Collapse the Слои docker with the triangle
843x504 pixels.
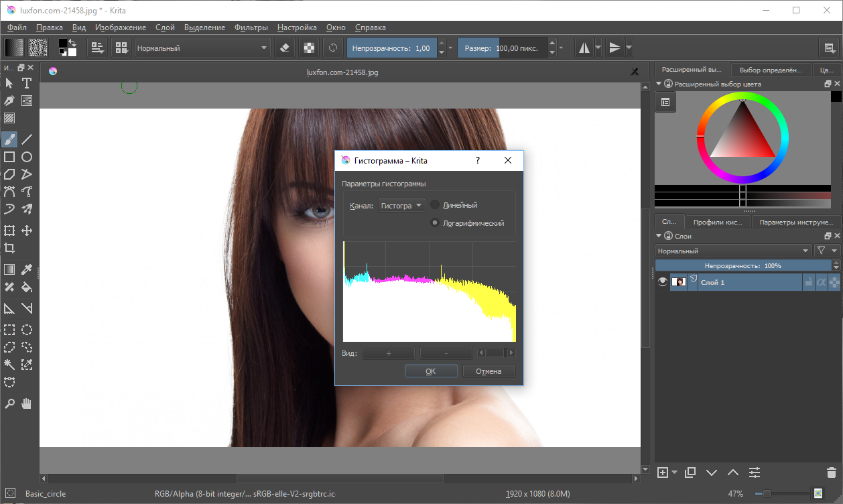659,236
